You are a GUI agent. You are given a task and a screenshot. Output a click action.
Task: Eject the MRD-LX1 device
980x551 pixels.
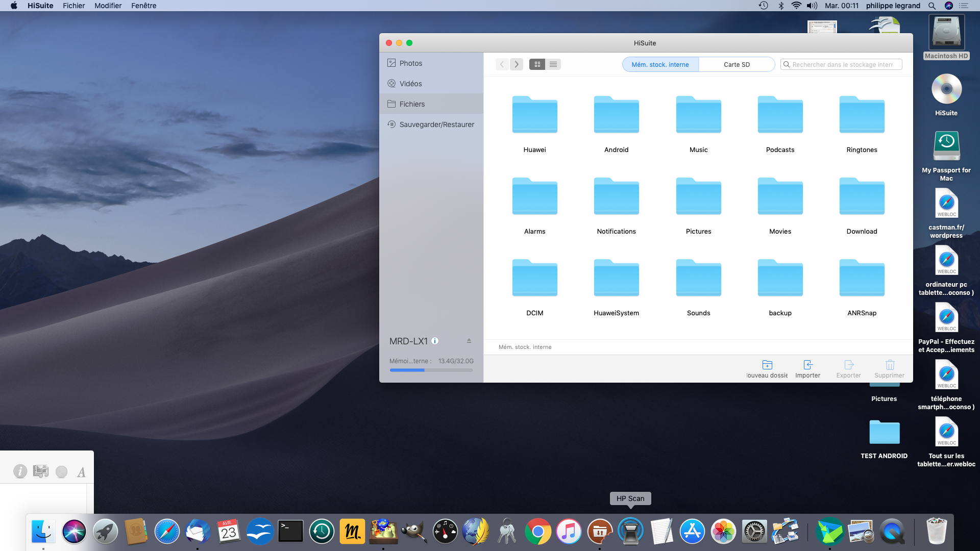point(469,341)
